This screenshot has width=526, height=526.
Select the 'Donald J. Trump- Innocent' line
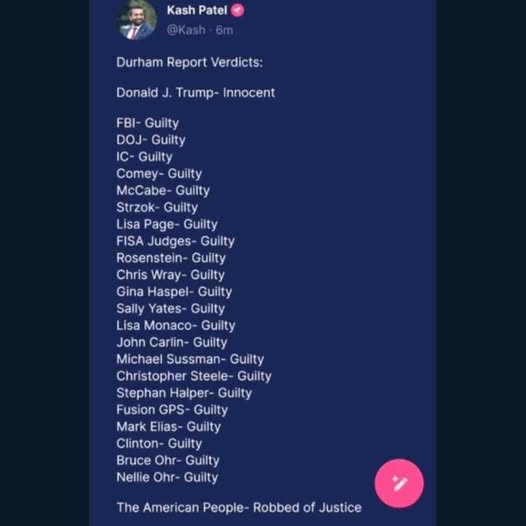[x=196, y=93]
